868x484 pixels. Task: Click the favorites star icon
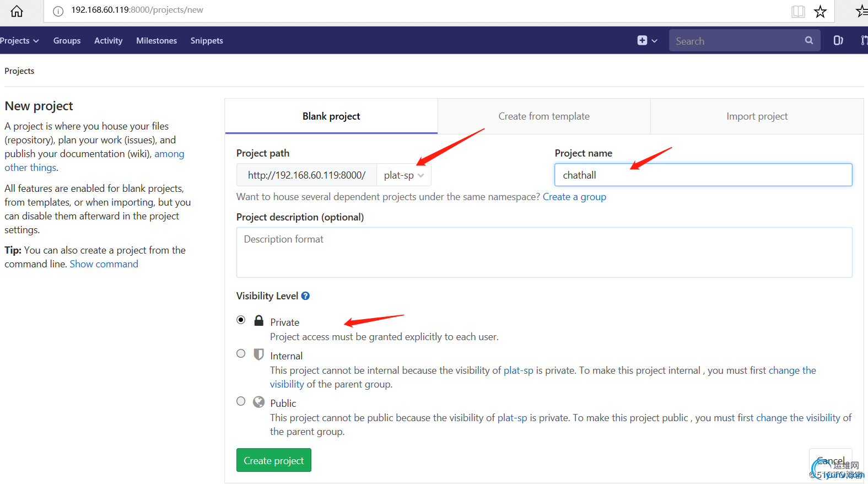pyautogui.click(x=820, y=11)
